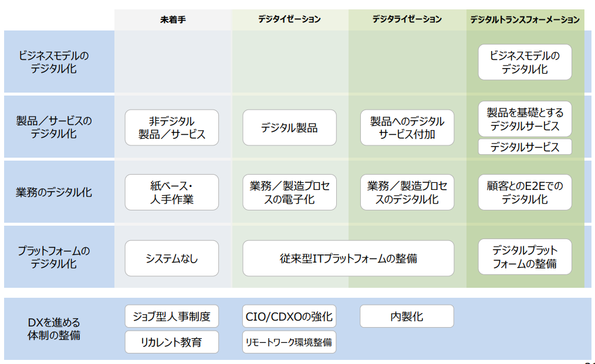595x364 pixels.
Task: Click the 顧客とのE2Eでのデジタル化 box
Action: (x=525, y=192)
